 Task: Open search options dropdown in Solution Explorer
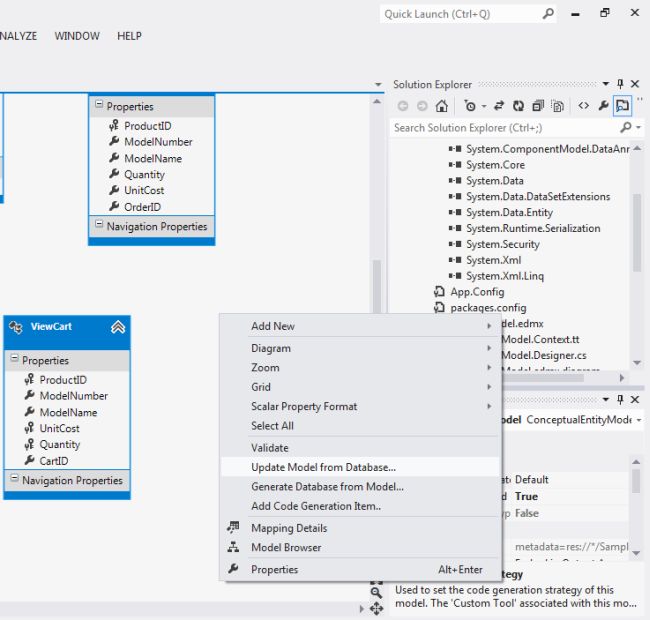pyautogui.click(x=638, y=128)
